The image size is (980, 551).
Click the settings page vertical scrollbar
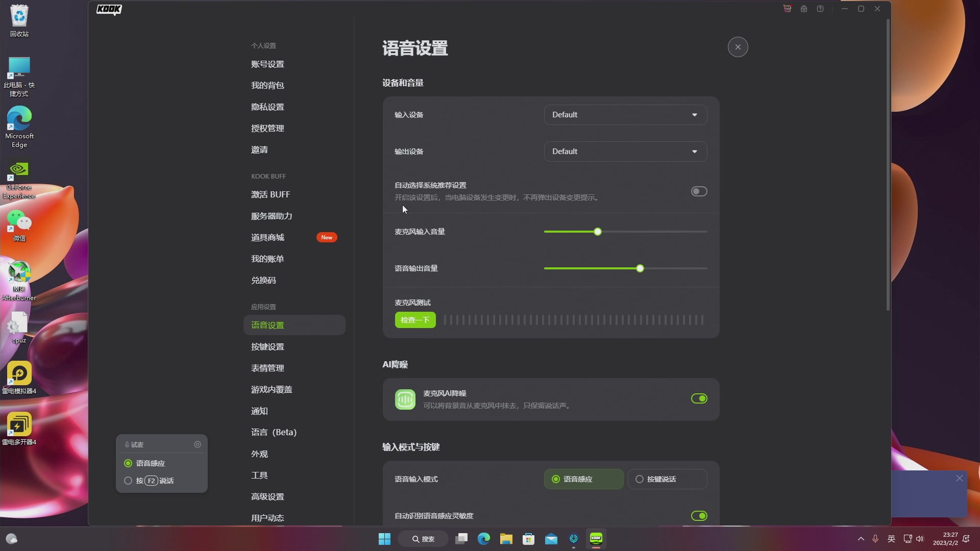(888, 165)
